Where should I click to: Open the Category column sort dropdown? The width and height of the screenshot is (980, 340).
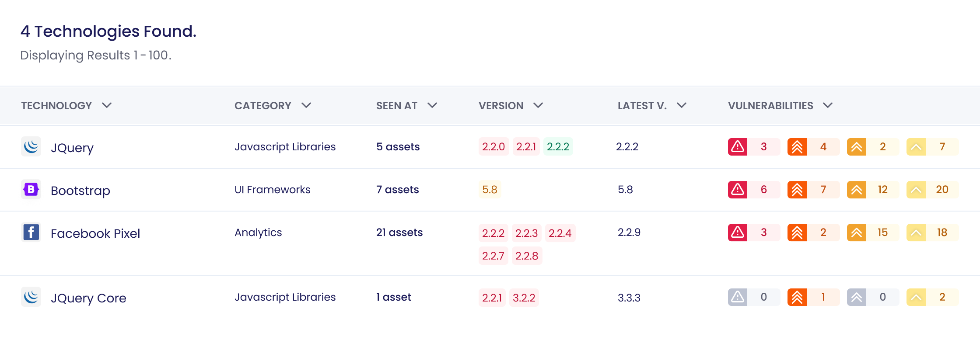[306, 105]
